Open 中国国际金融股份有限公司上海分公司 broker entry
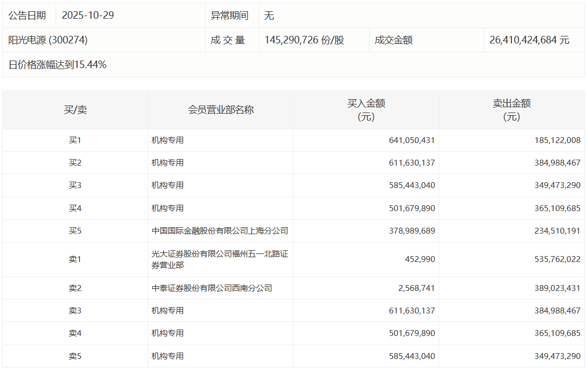The image size is (588, 374). coord(220,231)
